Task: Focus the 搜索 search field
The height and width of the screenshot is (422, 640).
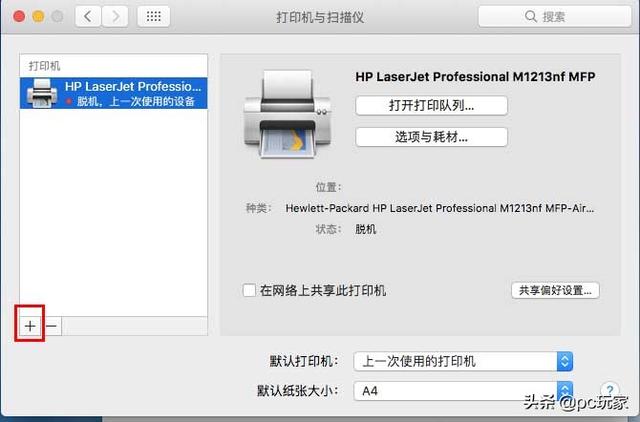Action: pyautogui.click(x=554, y=16)
